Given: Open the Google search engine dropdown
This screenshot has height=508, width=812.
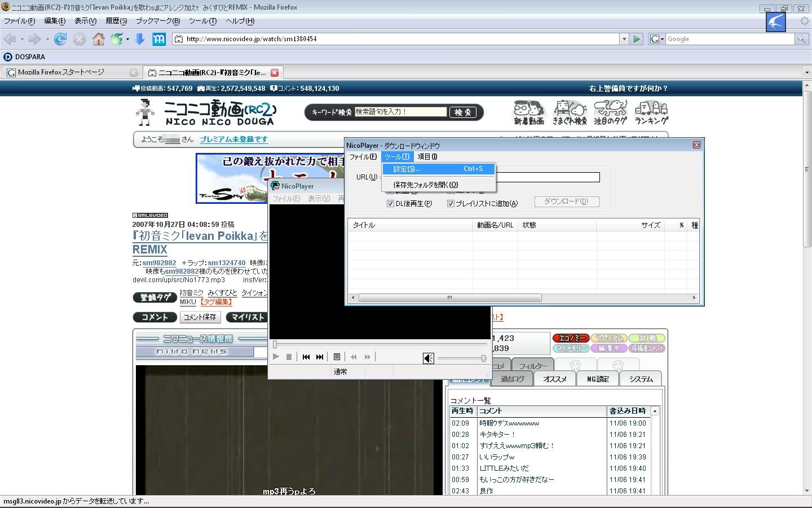Looking at the screenshot, I should pos(657,39).
